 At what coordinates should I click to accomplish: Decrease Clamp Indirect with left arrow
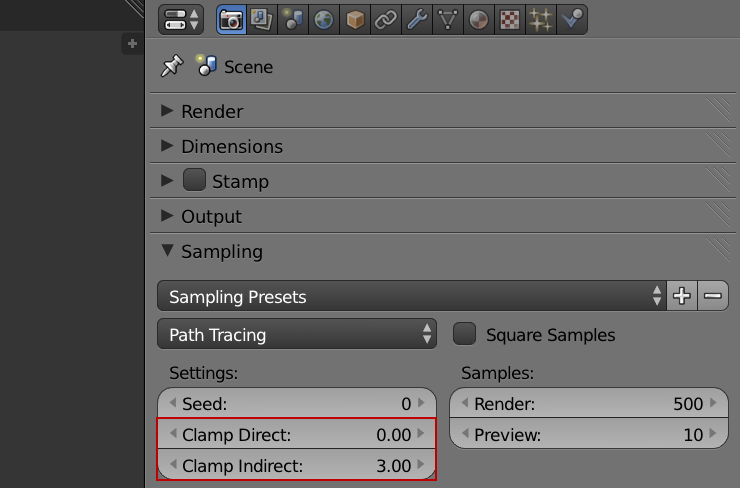coord(173,465)
